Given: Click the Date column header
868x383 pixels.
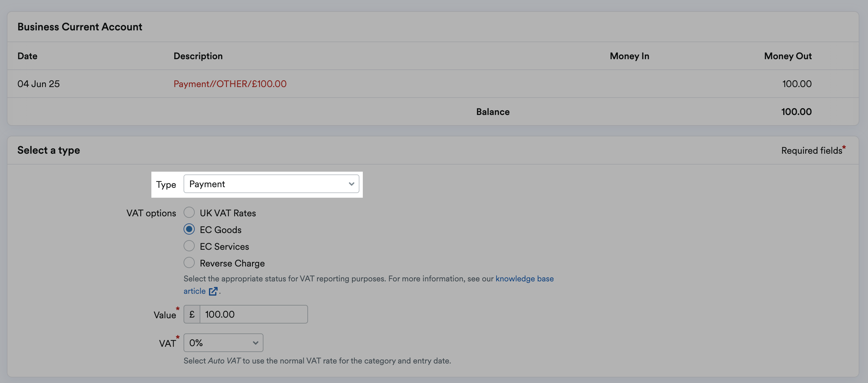Looking at the screenshot, I should click(27, 56).
